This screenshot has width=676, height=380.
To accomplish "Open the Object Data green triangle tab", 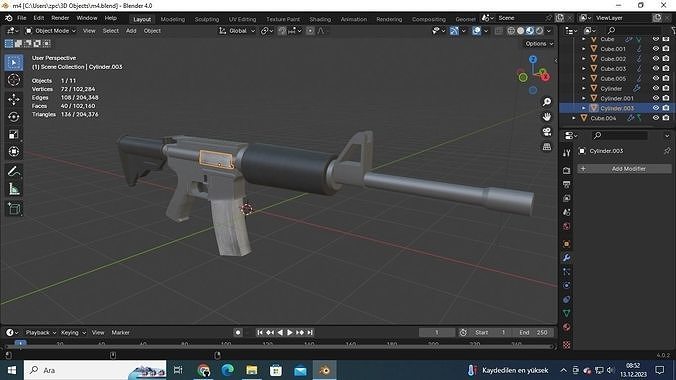I will pos(566,313).
